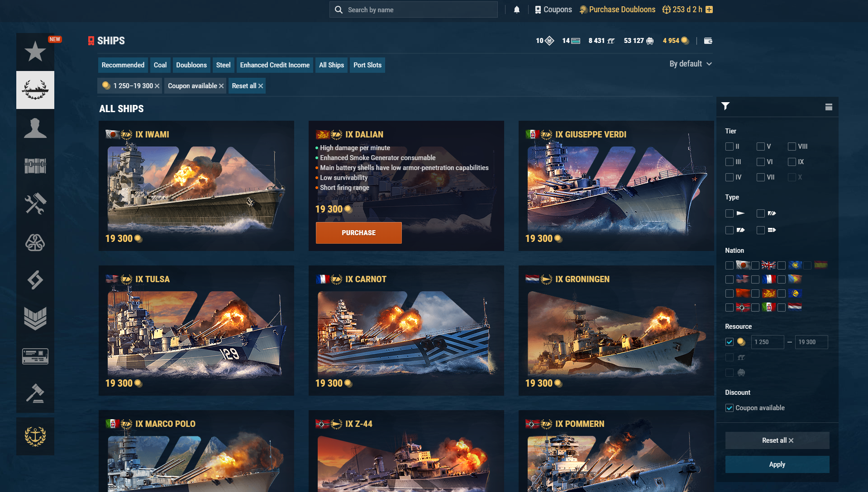868x492 pixels.
Task: Remove the 1 250–19 300 price filter chip
Action: tap(157, 86)
